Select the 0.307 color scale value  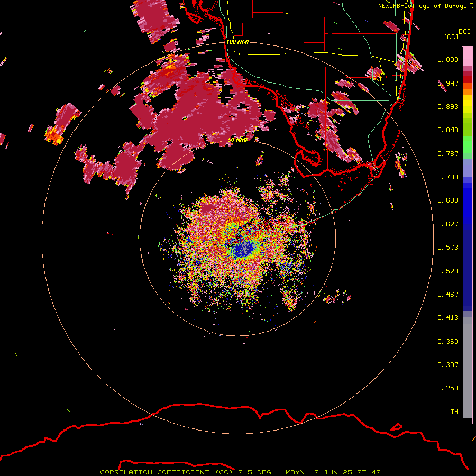click(448, 365)
